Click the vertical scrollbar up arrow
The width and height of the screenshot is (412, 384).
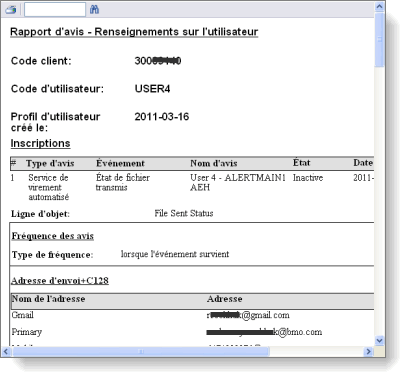[379, 7]
